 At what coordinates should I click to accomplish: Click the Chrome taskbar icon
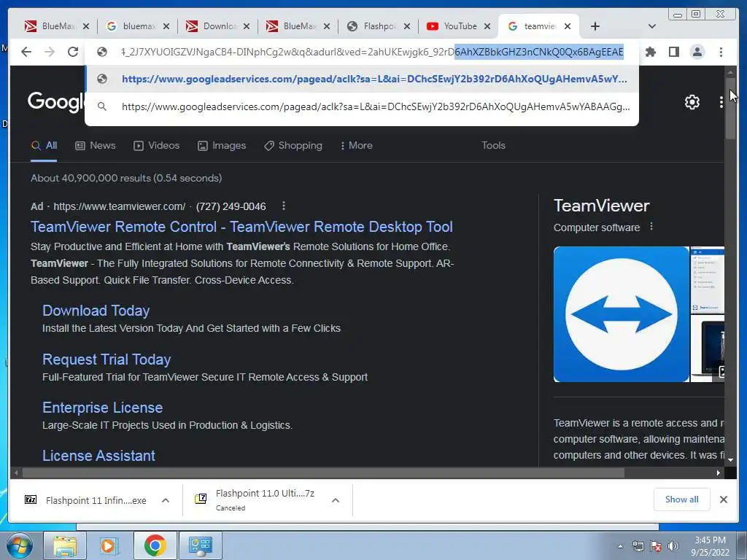155,545
